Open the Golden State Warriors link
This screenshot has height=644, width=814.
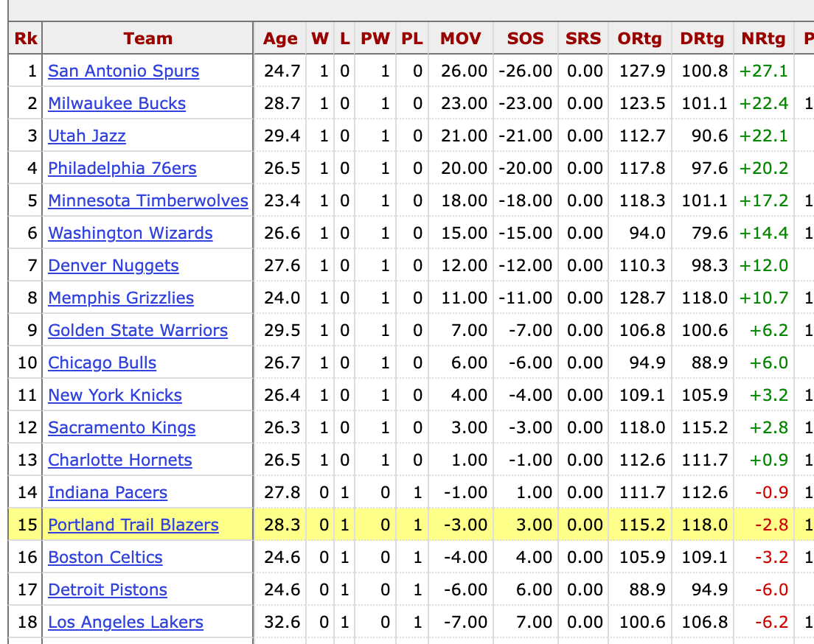137,330
